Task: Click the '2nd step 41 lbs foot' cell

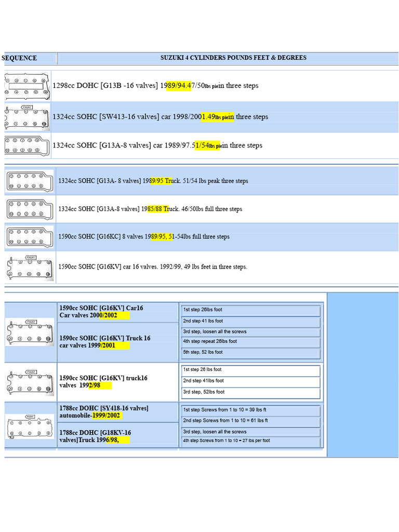Action: tap(251, 321)
